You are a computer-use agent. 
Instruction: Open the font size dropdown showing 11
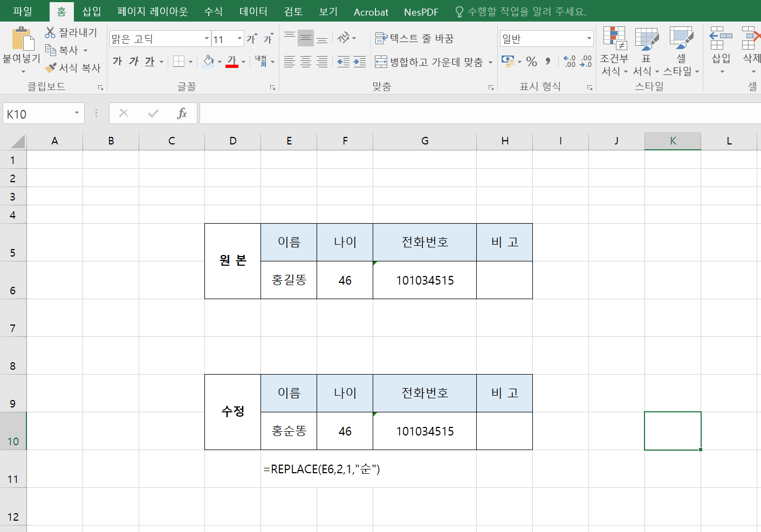pos(239,39)
